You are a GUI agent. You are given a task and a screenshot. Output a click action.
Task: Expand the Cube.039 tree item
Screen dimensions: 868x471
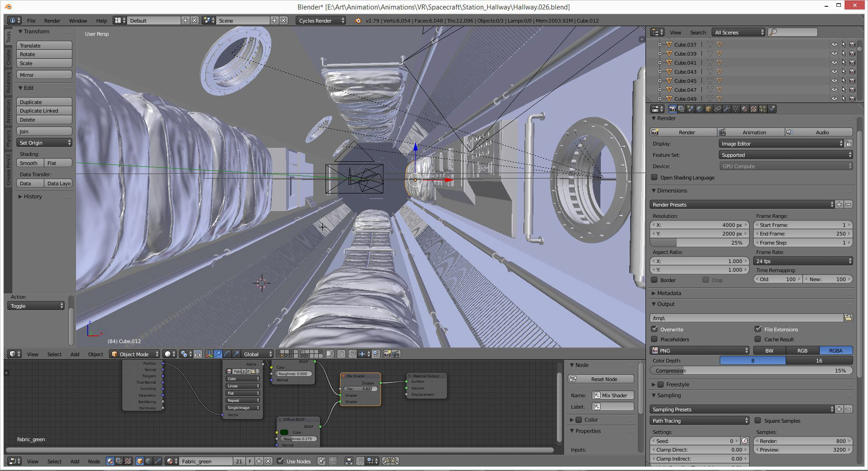[x=660, y=53]
